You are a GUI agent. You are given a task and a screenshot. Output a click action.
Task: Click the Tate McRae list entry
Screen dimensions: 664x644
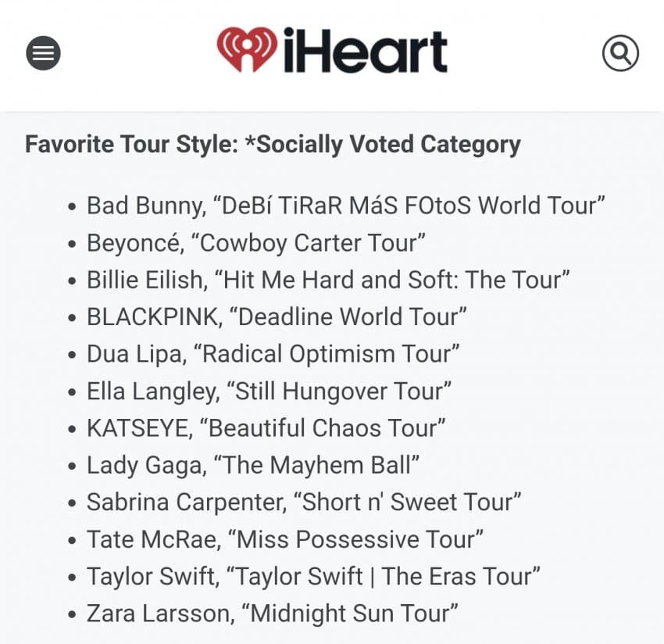pos(285,539)
